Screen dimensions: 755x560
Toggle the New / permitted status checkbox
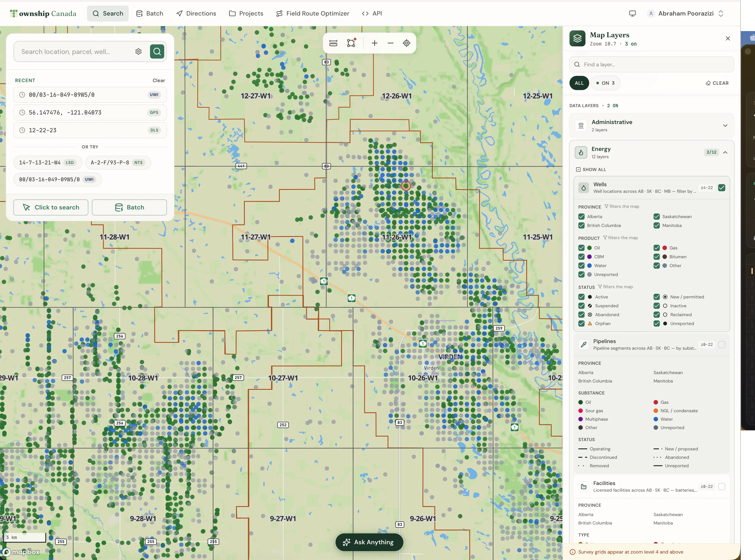click(x=657, y=297)
